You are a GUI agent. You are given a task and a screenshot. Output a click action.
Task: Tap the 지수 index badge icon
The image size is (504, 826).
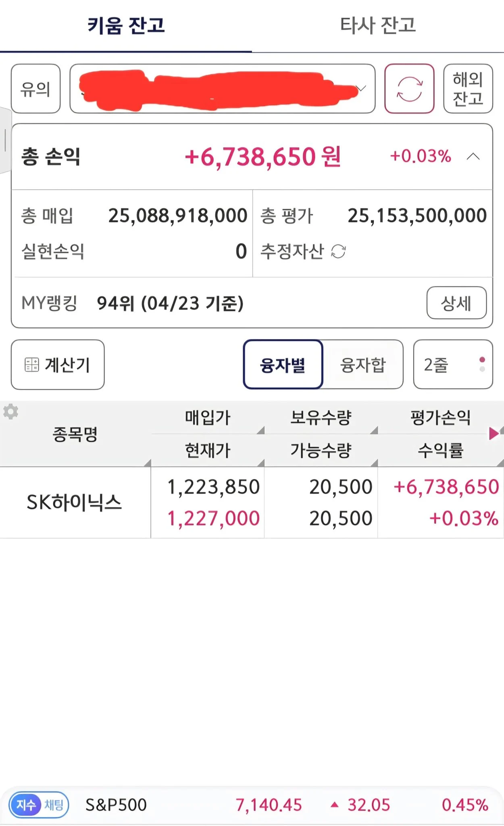tap(25, 805)
